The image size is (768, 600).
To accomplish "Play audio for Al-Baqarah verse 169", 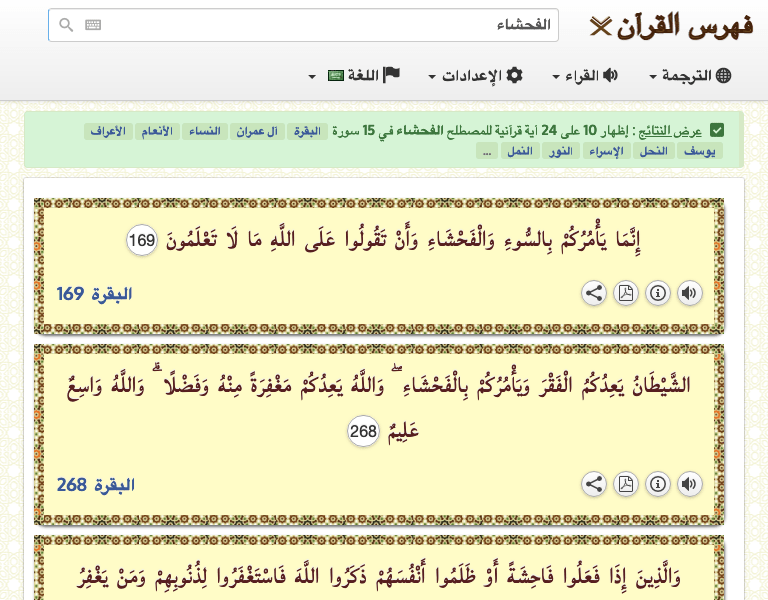I will tap(689, 293).
